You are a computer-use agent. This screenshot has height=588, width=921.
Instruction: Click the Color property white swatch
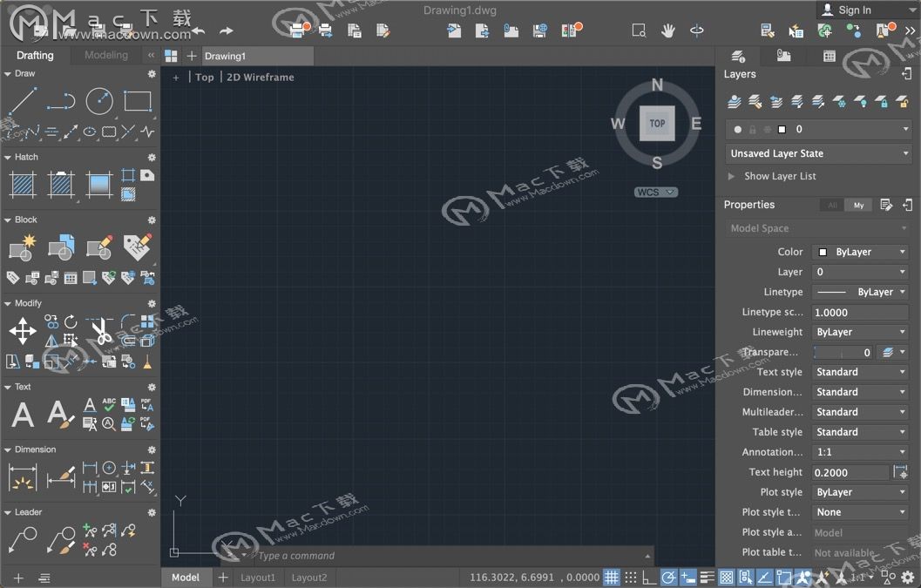pos(823,252)
